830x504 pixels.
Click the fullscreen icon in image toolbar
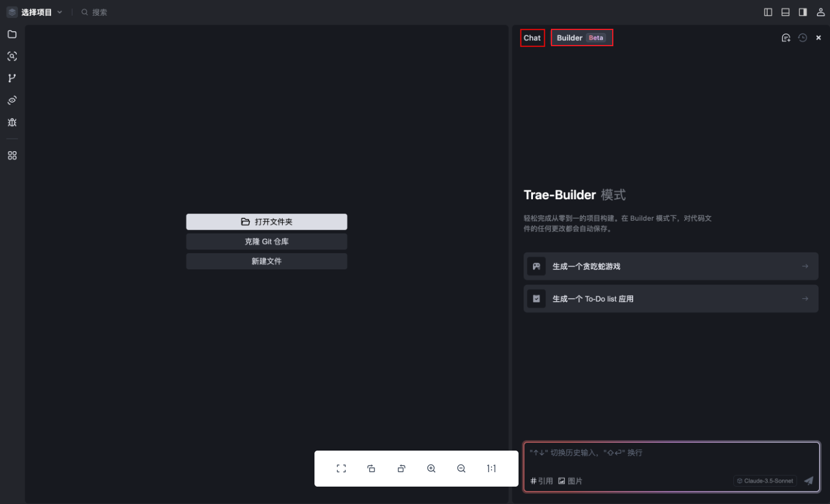(x=341, y=469)
